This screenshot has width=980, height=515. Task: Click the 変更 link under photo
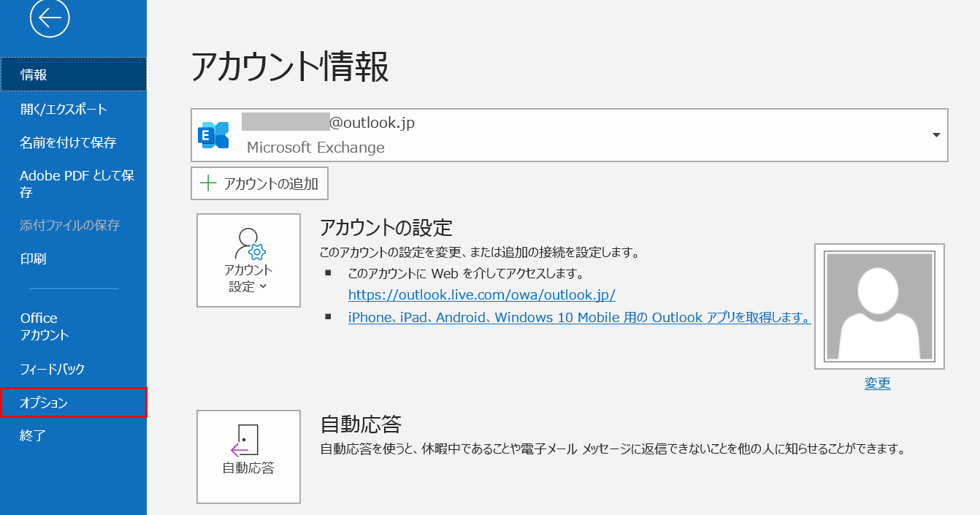pyautogui.click(x=877, y=384)
